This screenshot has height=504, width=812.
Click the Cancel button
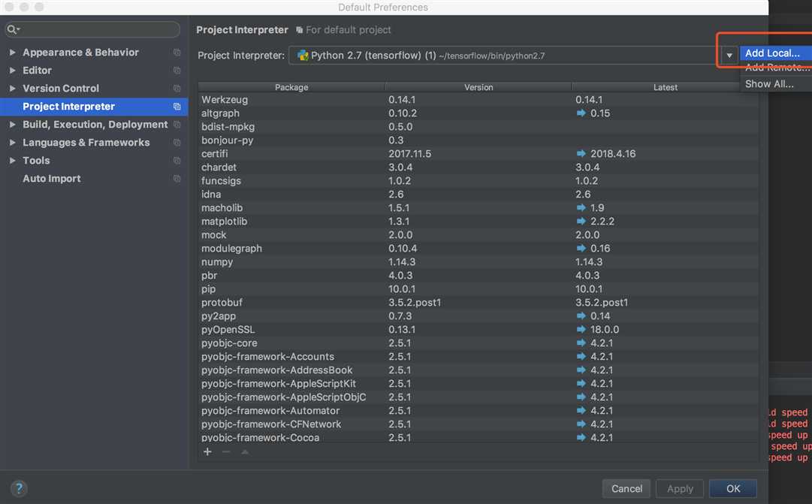(626, 488)
